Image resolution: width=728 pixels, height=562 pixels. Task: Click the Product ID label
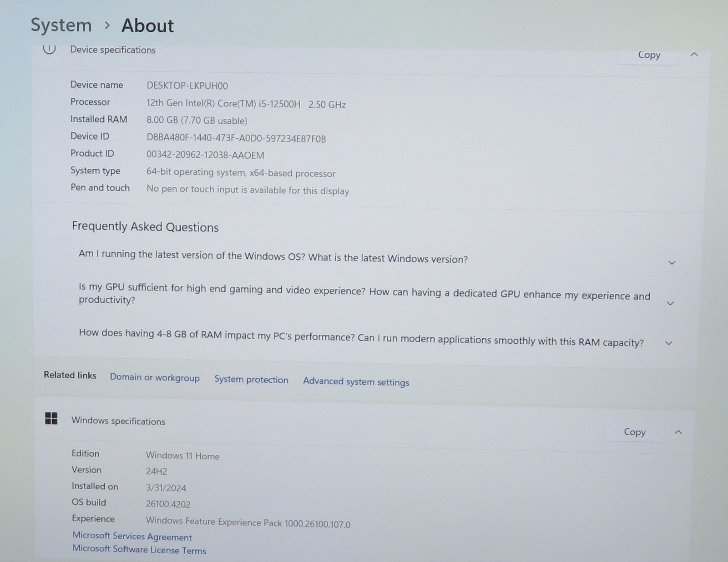tap(92, 153)
